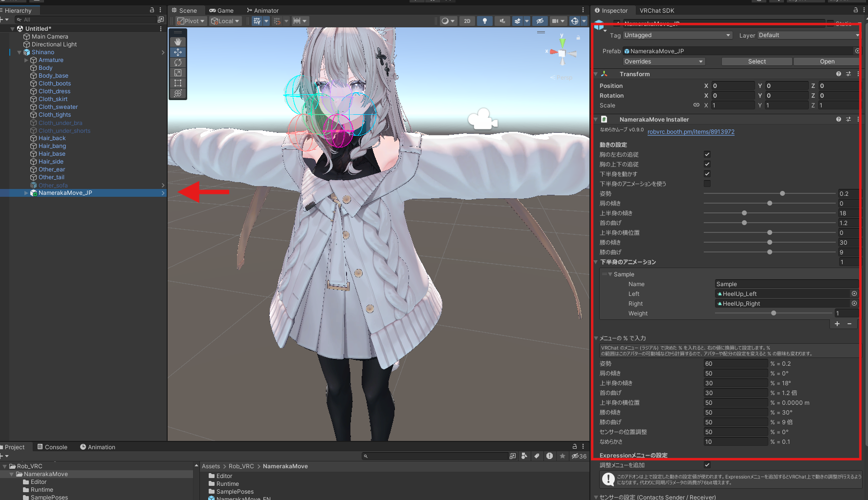Open the Overrides dropdown
Image resolution: width=868 pixels, height=500 pixels.
(x=664, y=62)
